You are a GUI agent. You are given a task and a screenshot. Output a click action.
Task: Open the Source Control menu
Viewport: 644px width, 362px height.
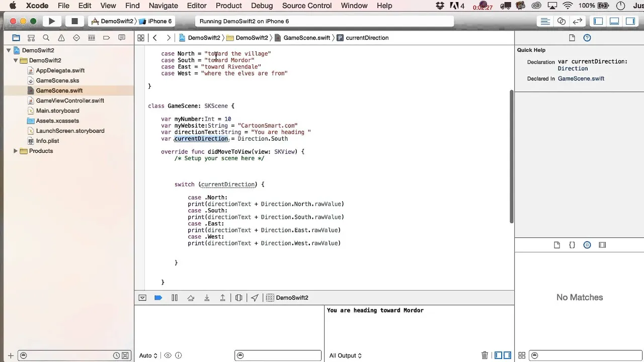pos(307,6)
